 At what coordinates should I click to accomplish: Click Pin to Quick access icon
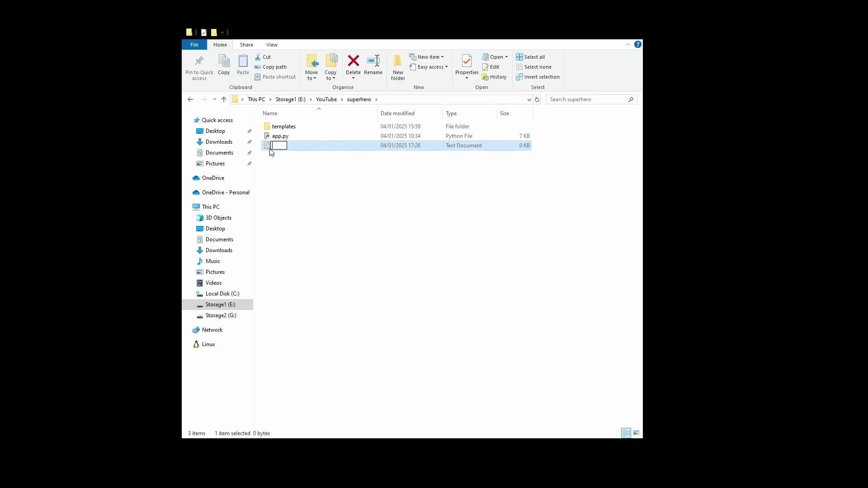[x=199, y=67]
